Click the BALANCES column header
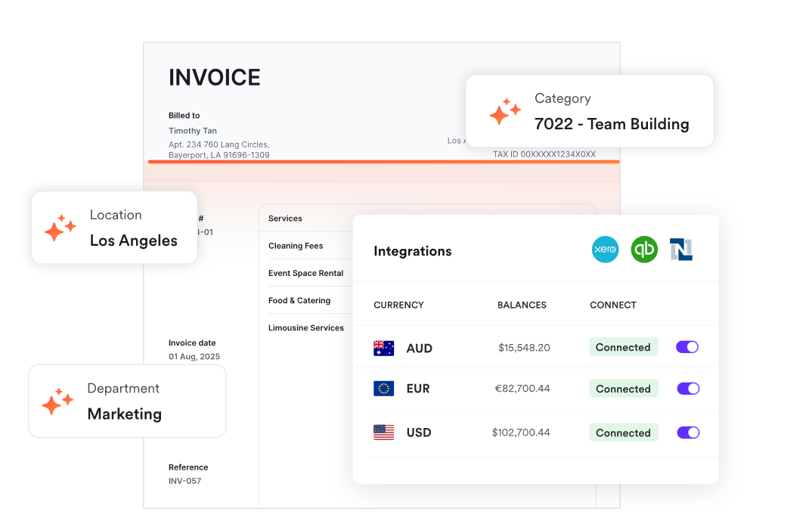812x524 pixels. pos(522,305)
